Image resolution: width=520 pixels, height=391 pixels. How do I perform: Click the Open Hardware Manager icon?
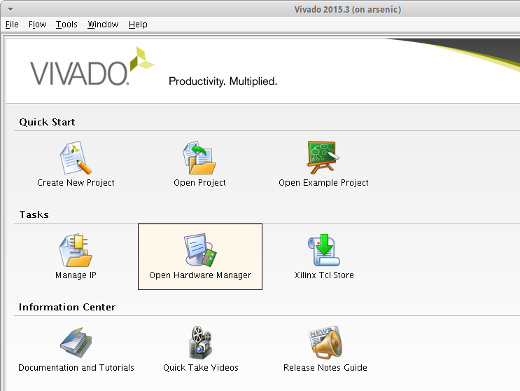click(x=200, y=250)
